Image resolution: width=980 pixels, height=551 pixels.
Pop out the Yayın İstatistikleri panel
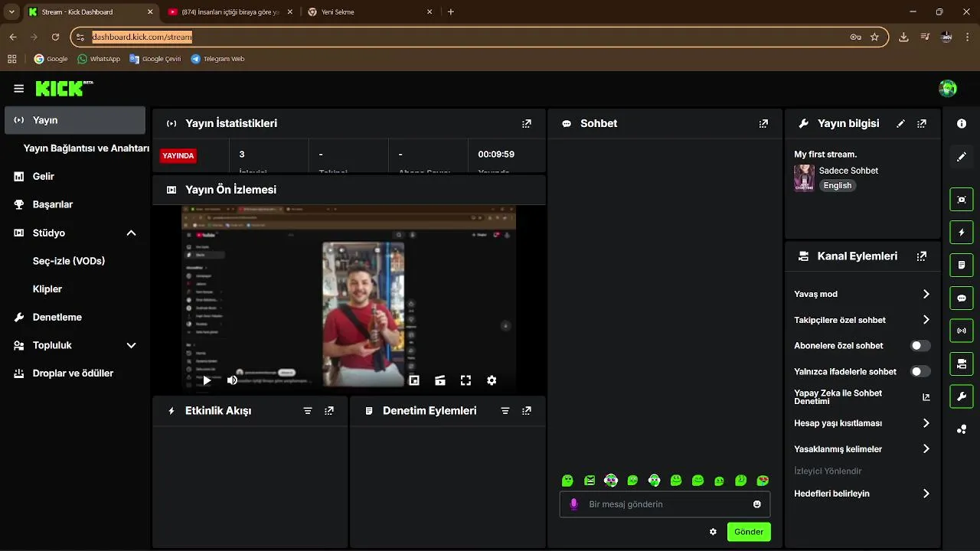tap(527, 124)
